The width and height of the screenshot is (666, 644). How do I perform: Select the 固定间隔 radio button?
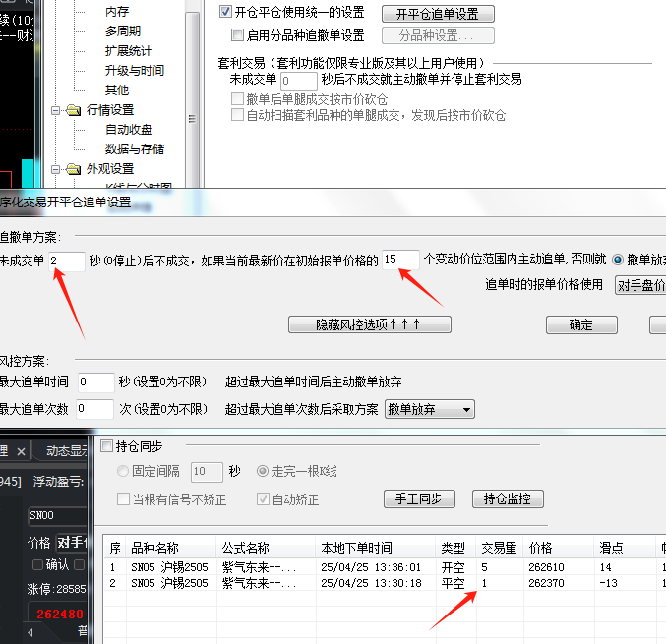coord(123,471)
